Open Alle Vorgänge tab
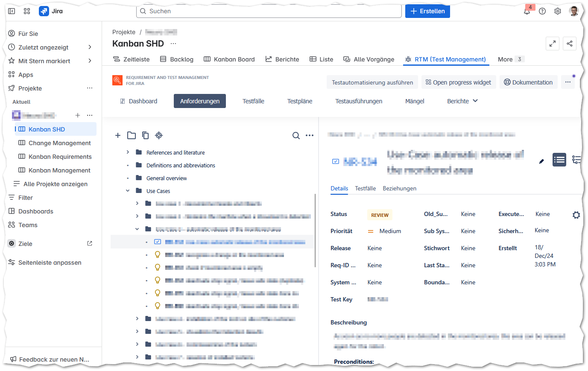 [369, 59]
